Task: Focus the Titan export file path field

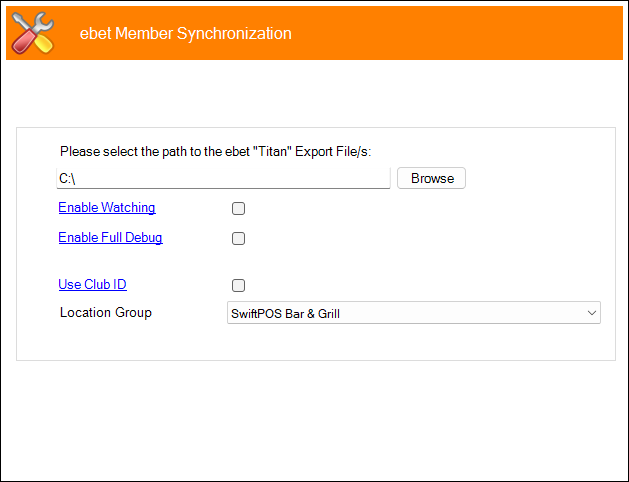Action: tap(223, 178)
